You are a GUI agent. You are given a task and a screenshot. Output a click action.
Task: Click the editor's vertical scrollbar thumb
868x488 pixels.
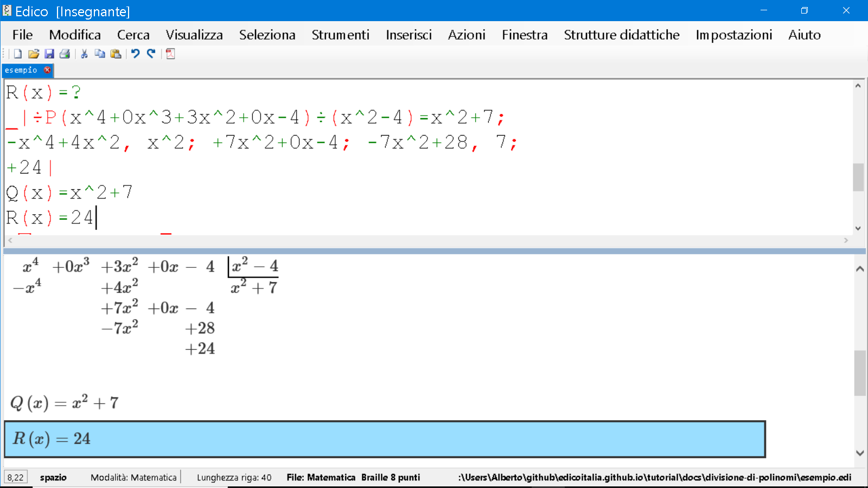(x=858, y=177)
